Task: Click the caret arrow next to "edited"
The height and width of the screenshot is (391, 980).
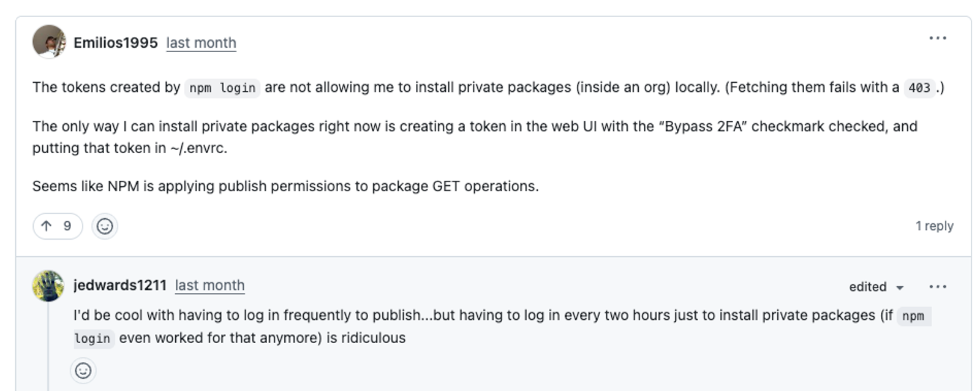Action: click(x=900, y=287)
